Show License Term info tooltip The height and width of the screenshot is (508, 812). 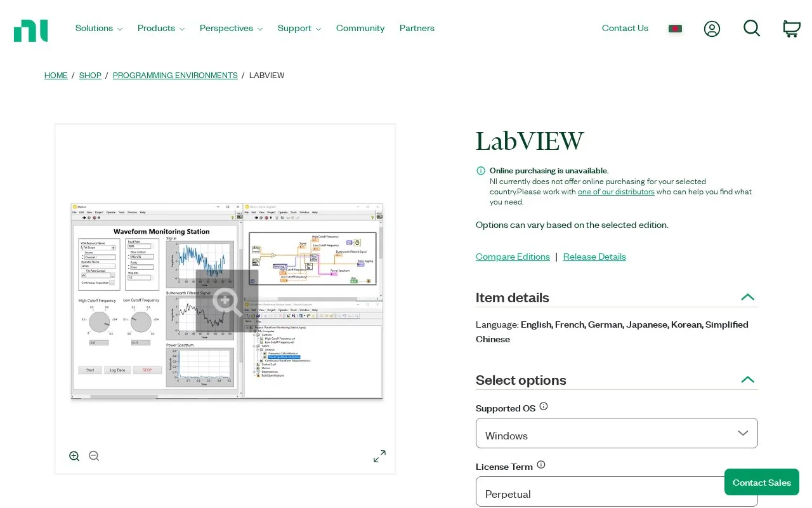click(x=541, y=465)
